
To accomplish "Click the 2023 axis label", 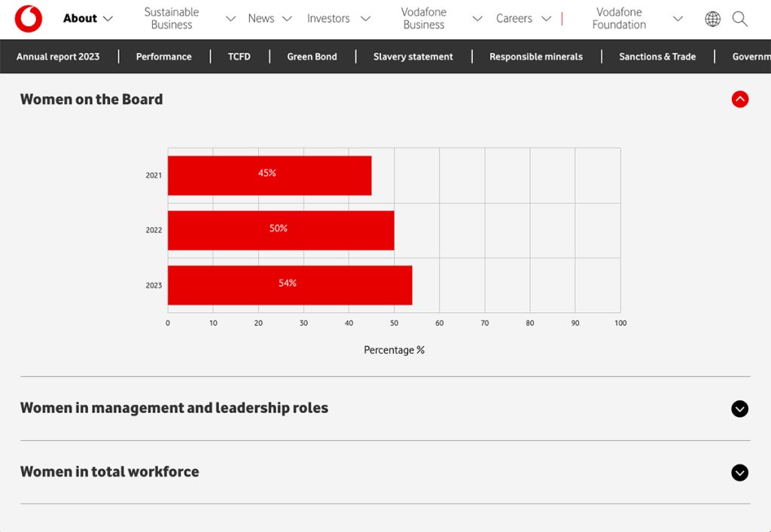I will pyautogui.click(x=154, y=285).
